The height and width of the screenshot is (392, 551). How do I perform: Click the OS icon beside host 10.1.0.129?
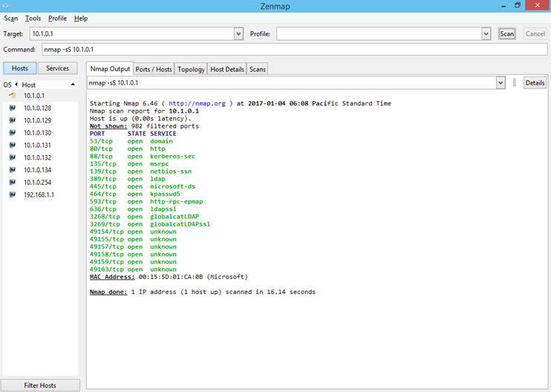13,120
